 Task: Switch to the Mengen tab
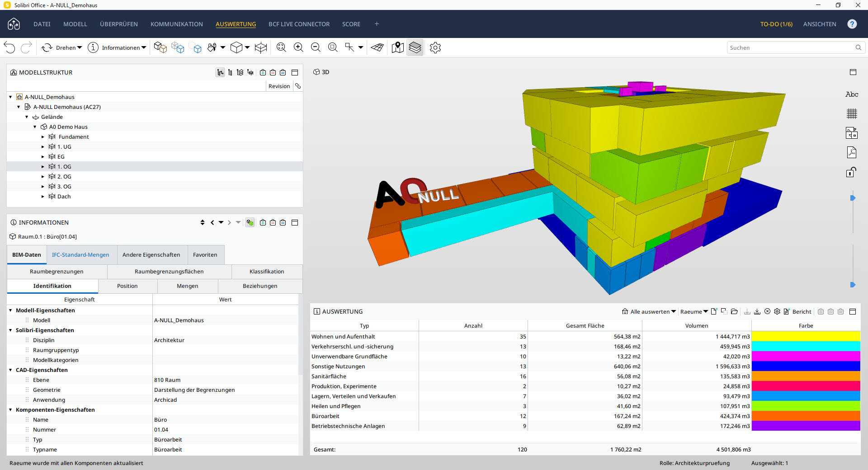pos(188,286)
